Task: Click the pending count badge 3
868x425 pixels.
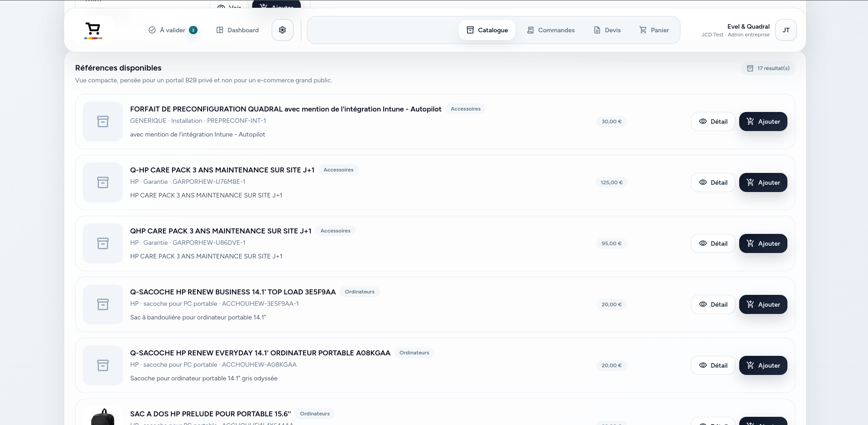Action: tap(193, 30)
